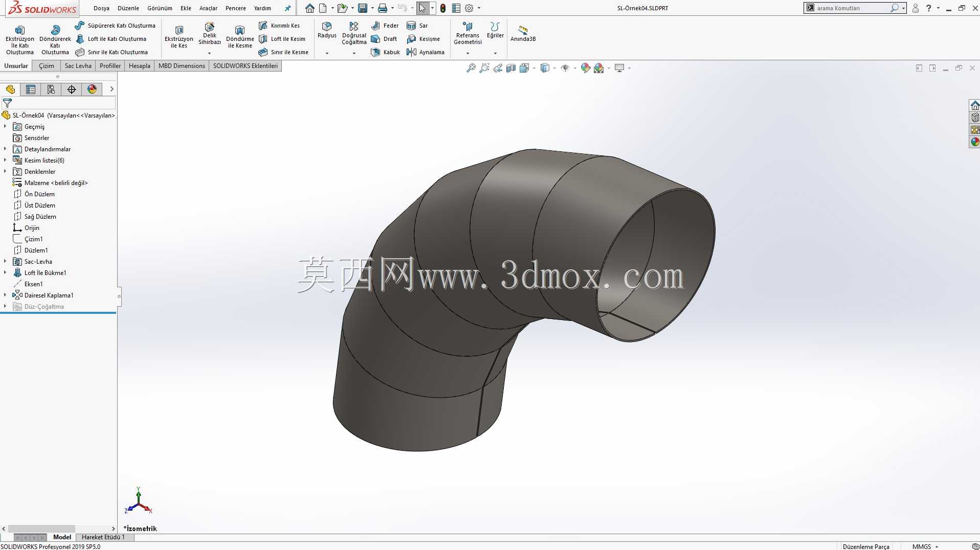The width and height of the screenshot is (980, 550).
Task: Expand the Geçmiş tree node
Action: [5, 126]
